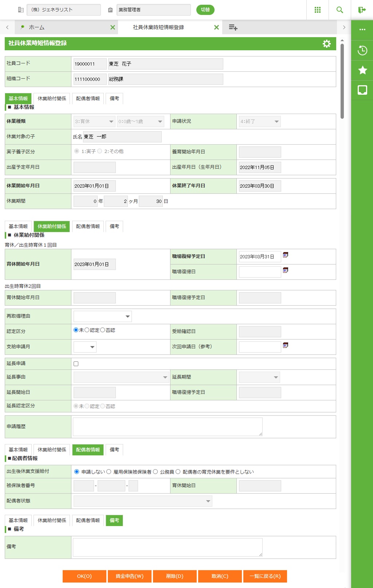
Task: Open the 休業種類 3:育休 dropdown
Action: coord(94,122)
